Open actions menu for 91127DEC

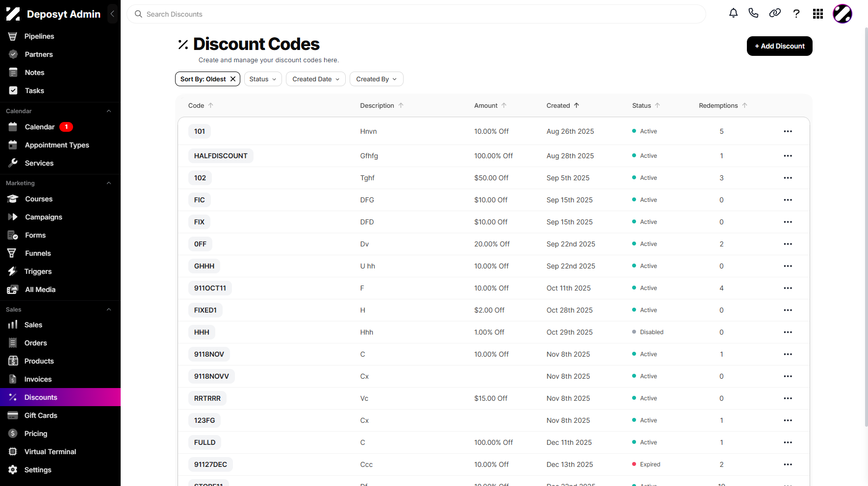(x=788, y=464)
